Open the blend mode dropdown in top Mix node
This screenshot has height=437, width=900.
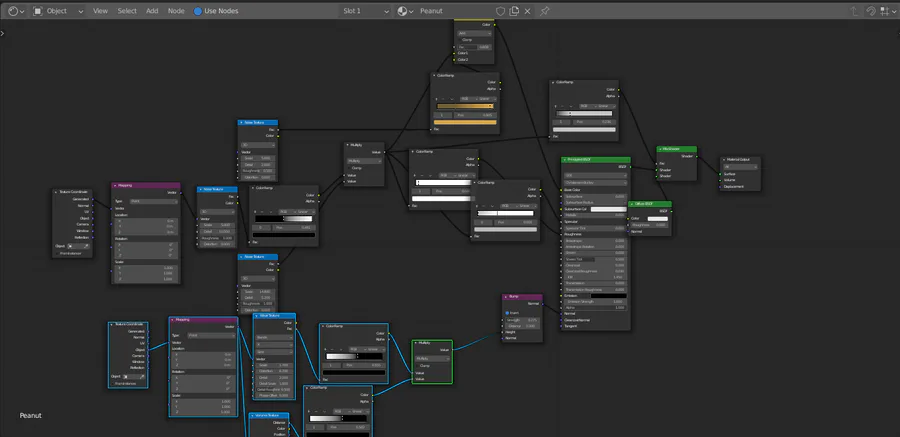pyautogui.click(x=474, y=33)
